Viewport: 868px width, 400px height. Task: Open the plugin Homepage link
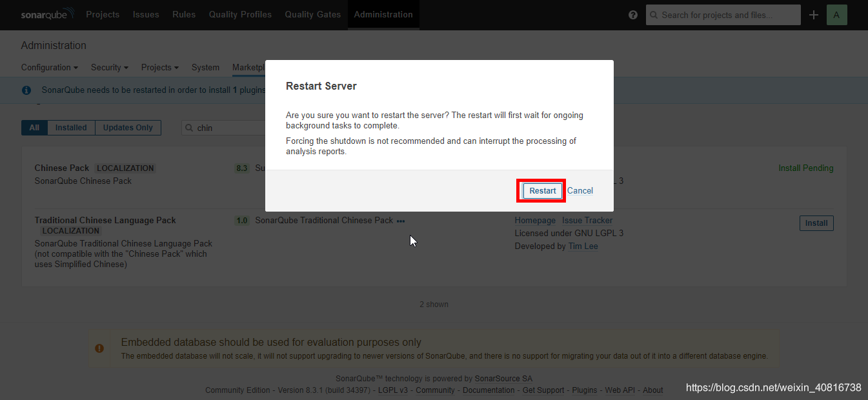[x=535, y=221]
